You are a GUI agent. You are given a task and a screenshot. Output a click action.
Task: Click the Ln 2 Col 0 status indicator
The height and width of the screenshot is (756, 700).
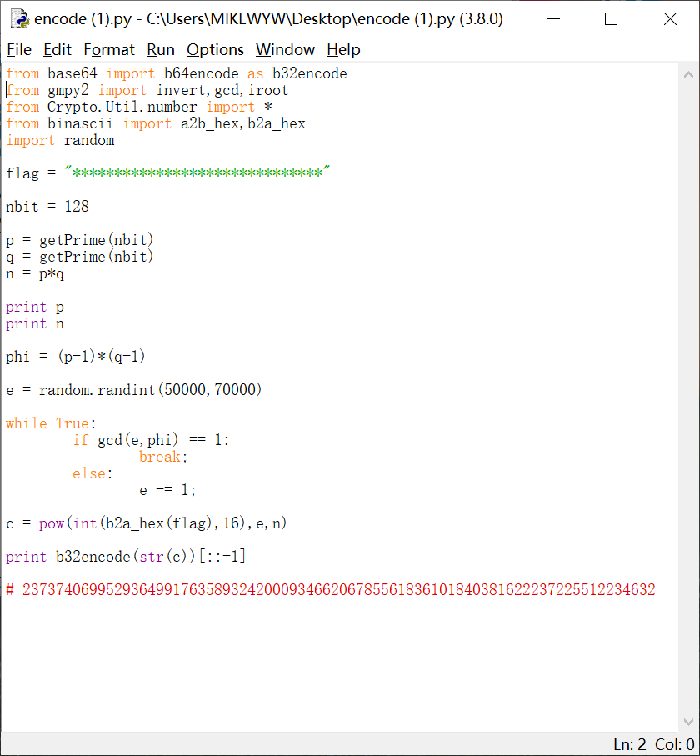point(654,743)
